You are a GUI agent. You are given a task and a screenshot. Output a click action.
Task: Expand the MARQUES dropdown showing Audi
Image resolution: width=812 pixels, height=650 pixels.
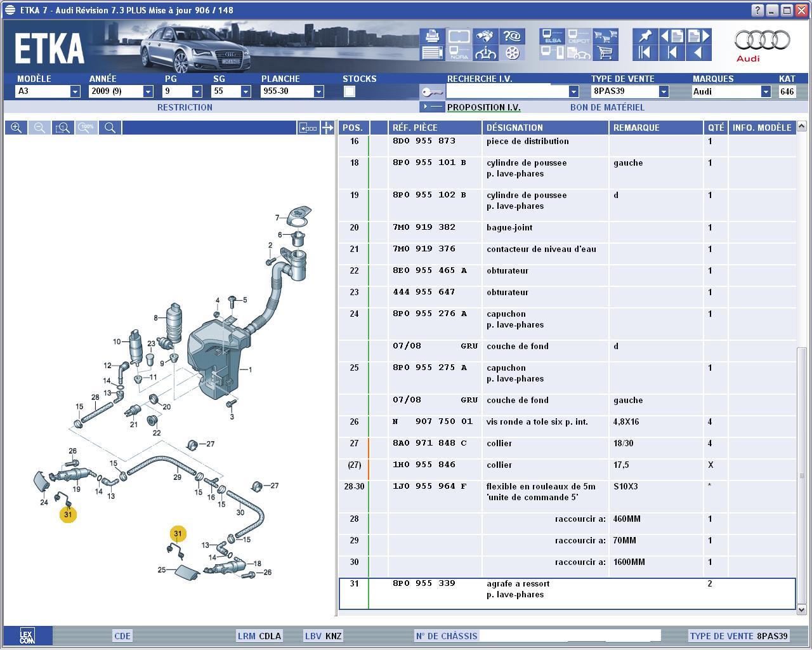coord(766,91)
